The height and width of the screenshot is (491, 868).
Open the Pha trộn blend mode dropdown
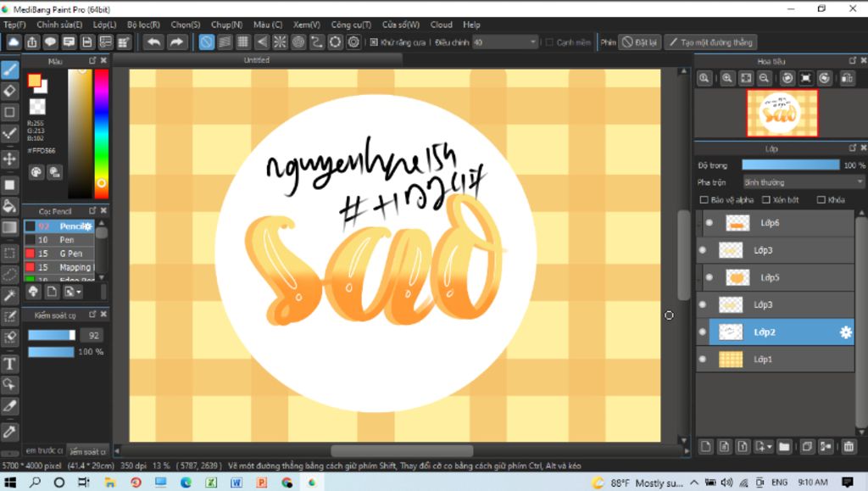point(804,182)
